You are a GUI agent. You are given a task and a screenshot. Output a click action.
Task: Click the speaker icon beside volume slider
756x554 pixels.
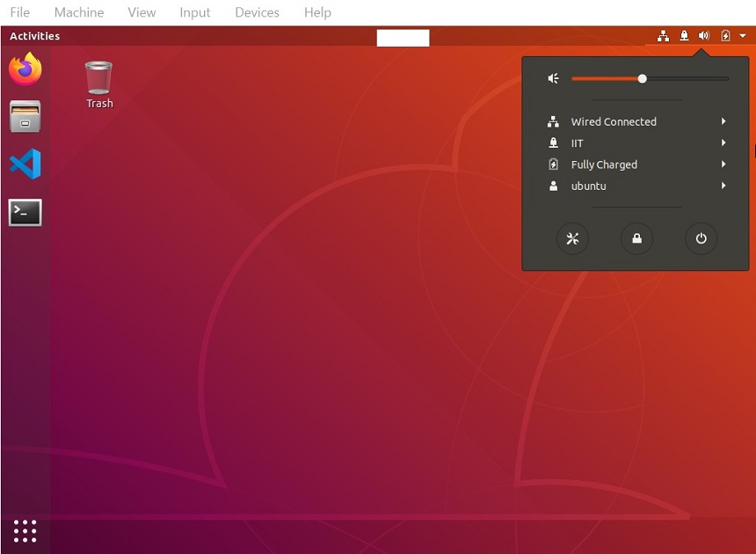click(554, 78)
